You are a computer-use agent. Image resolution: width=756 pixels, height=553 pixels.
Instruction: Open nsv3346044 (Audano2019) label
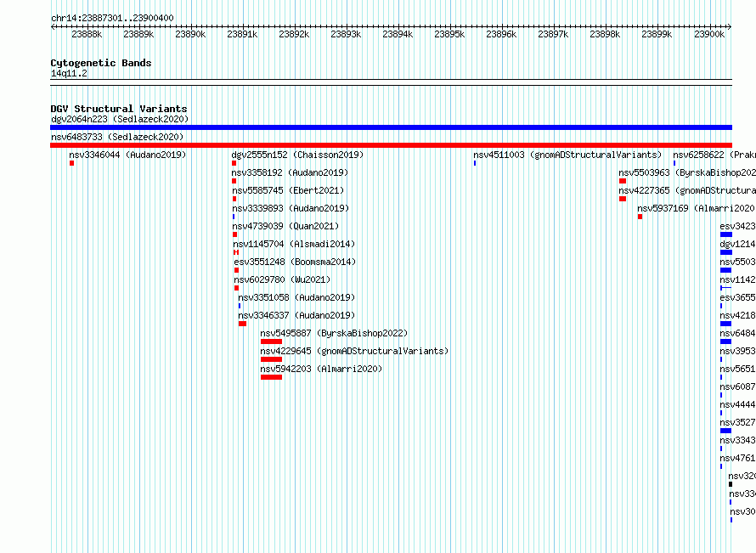click(127, 155)
